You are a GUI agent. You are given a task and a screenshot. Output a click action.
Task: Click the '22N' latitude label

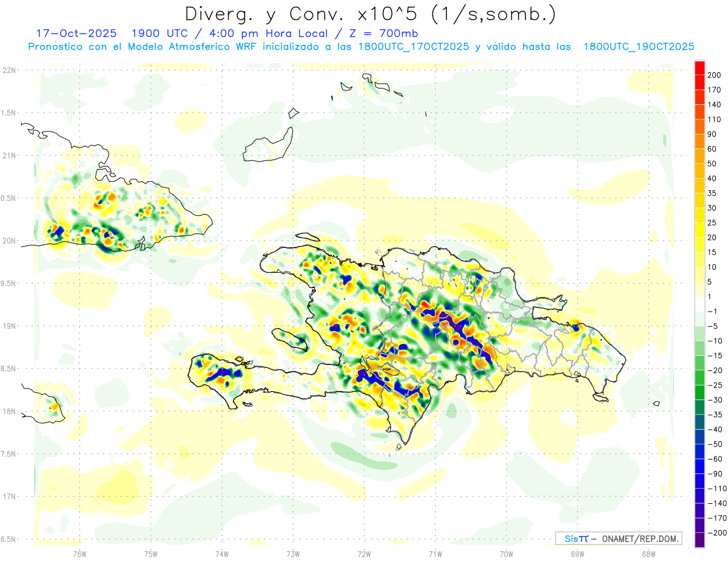pyautogui.click(x=9, y=70)
